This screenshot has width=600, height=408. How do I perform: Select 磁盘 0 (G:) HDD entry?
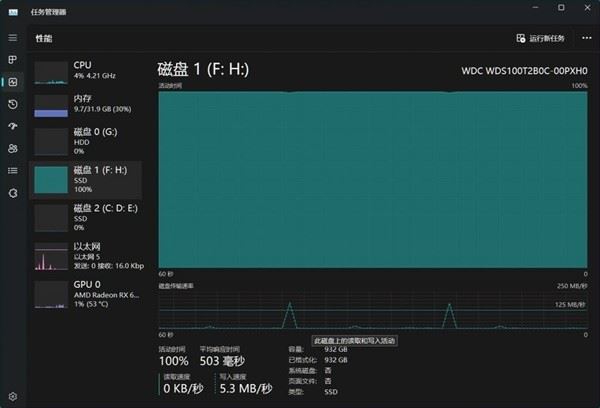pos(86,142)
